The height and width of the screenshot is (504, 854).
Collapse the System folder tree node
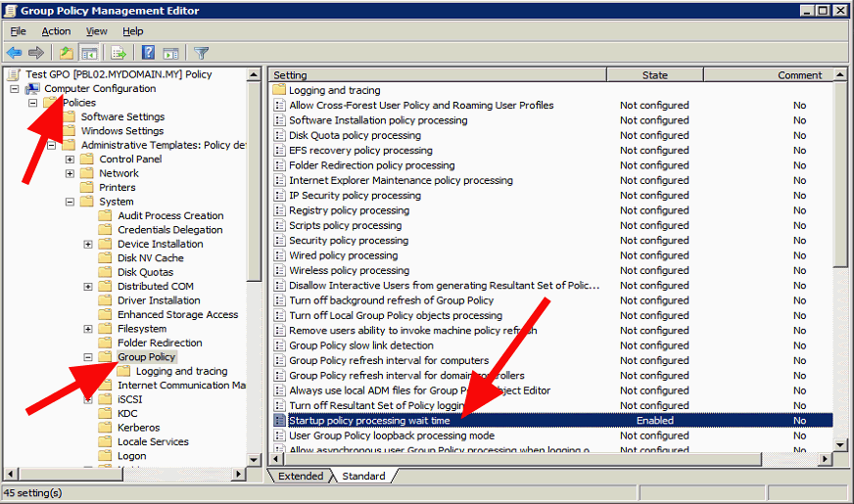click(71, 202)
